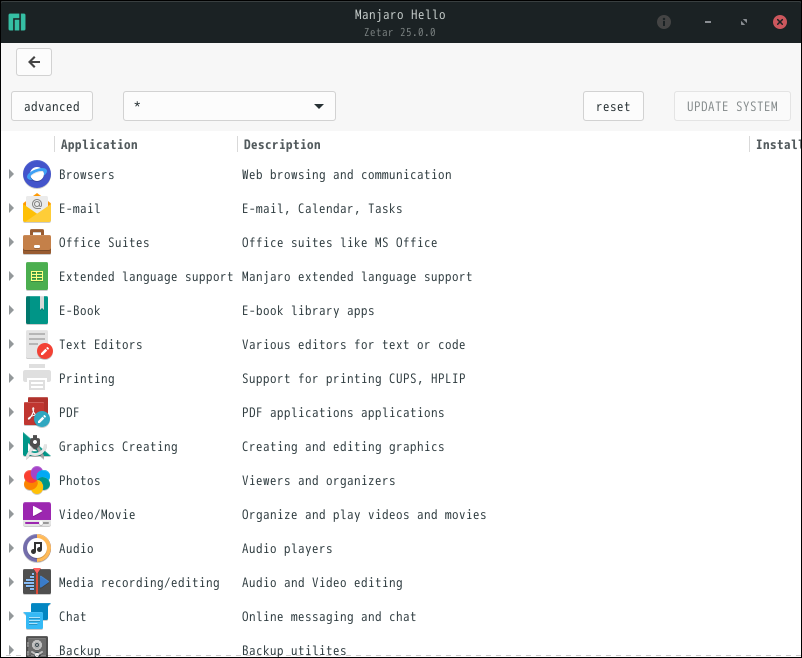Select the Text Editors row label

coord(100,344)
